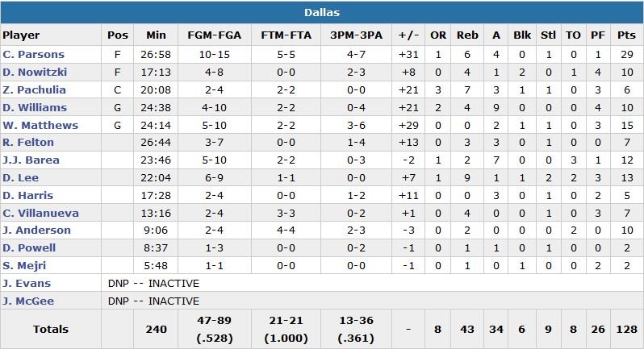Click R. Felton player link
This screenshot has height=349, width=644.
(x=28, y=143)
